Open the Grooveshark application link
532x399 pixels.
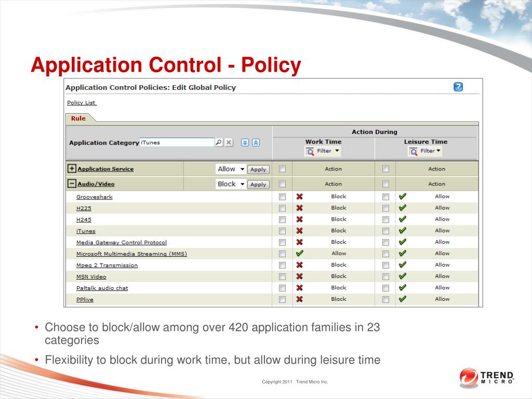click(x=95, y=197)
